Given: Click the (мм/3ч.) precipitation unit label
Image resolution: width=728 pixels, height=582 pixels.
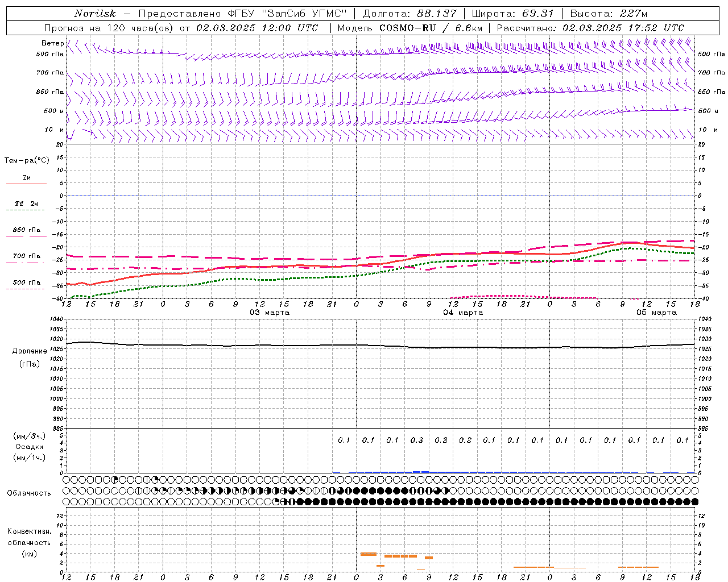Looking at the screenshot, I should tap(29, 436).
